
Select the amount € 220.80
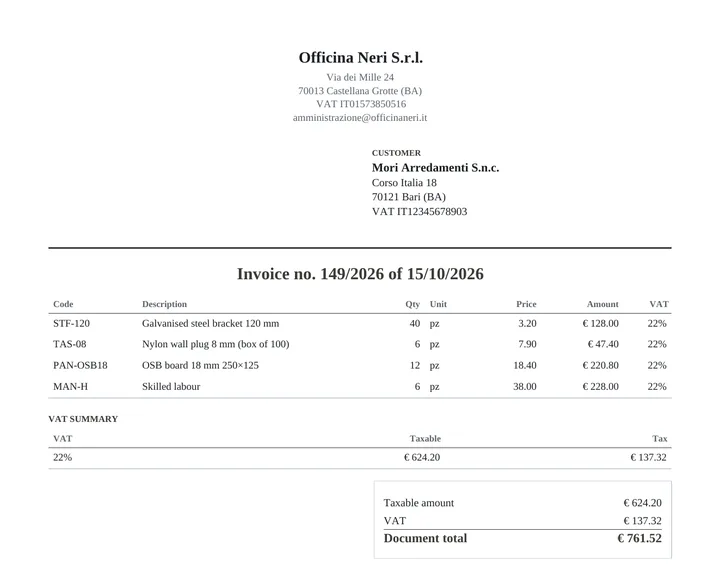click(x=600, y=365)
